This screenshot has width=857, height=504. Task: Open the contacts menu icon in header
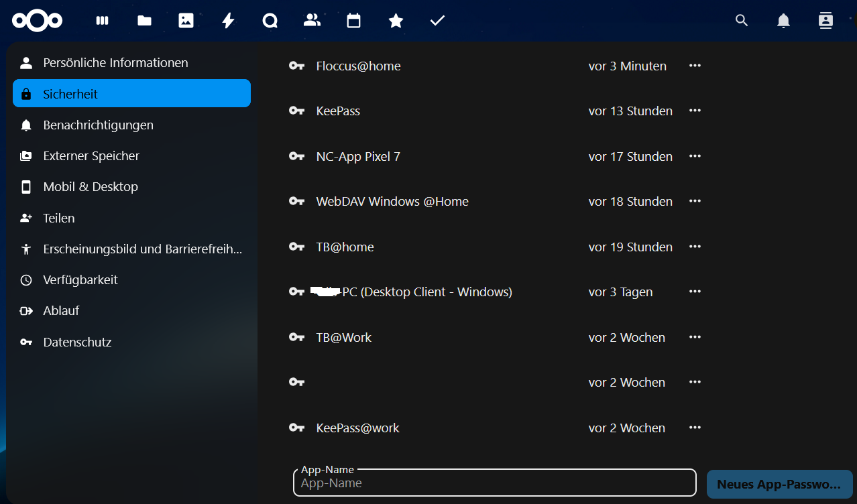825,21
